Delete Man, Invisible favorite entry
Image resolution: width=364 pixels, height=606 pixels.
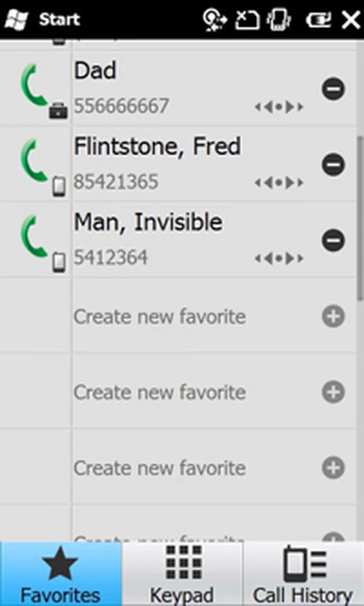click(x=333, y=240)
